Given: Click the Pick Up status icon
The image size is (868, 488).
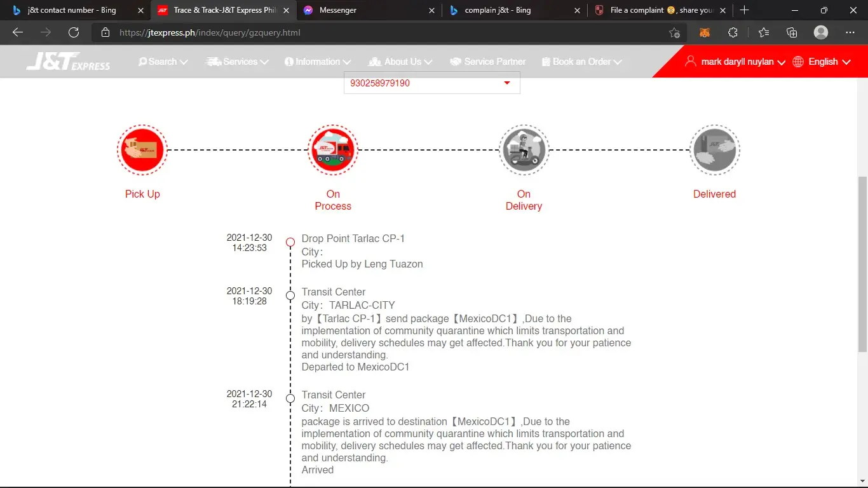Looking at the screenshot, I should [142, 150].
